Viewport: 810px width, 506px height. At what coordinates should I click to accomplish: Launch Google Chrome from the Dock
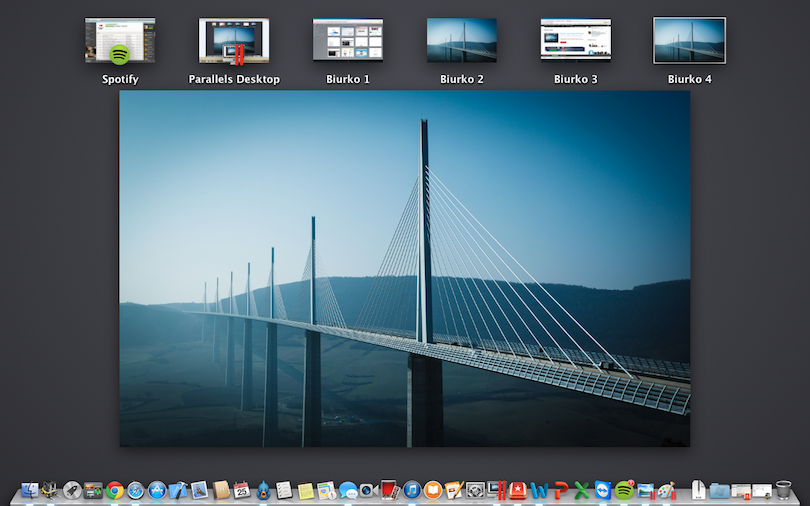click(x=115, y=490)
